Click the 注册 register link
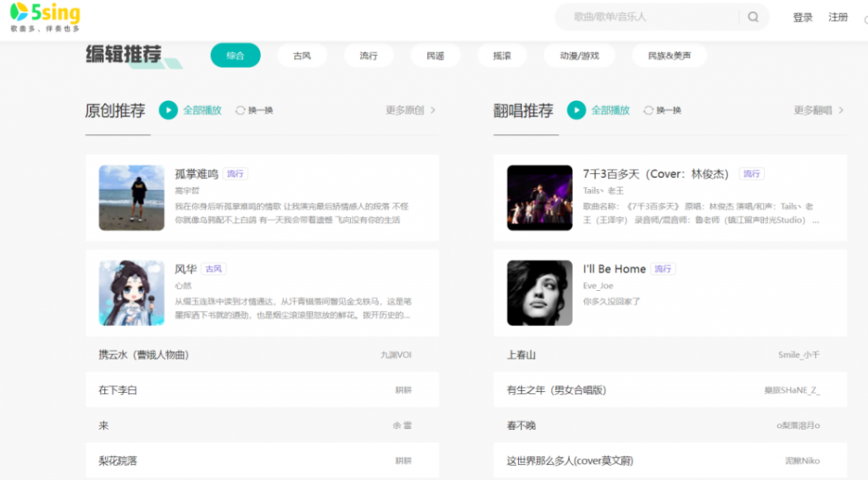The image size is (868, 480). point(837,17)
